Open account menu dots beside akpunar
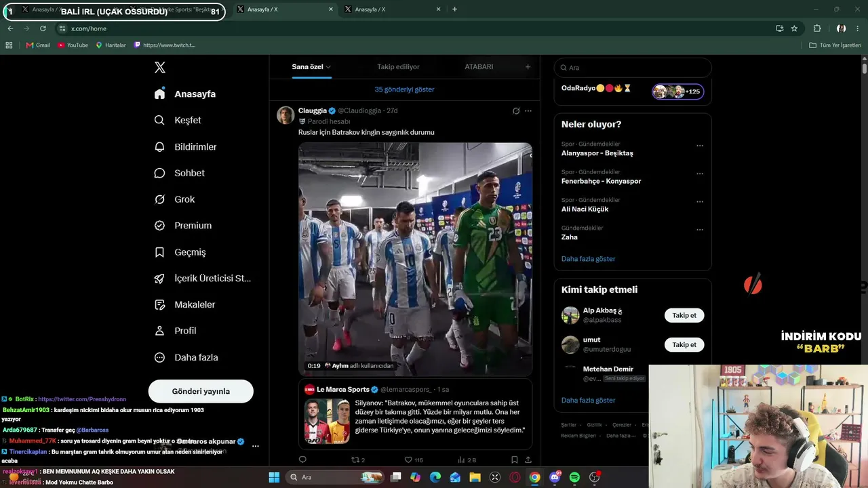Screen dimensions: 868x488 [256, 446]
